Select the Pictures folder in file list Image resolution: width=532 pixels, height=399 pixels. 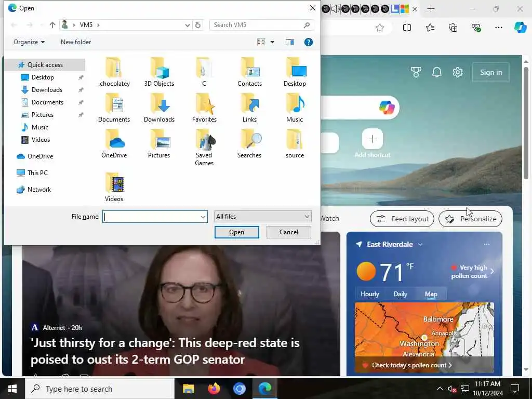tap(159, 143)
